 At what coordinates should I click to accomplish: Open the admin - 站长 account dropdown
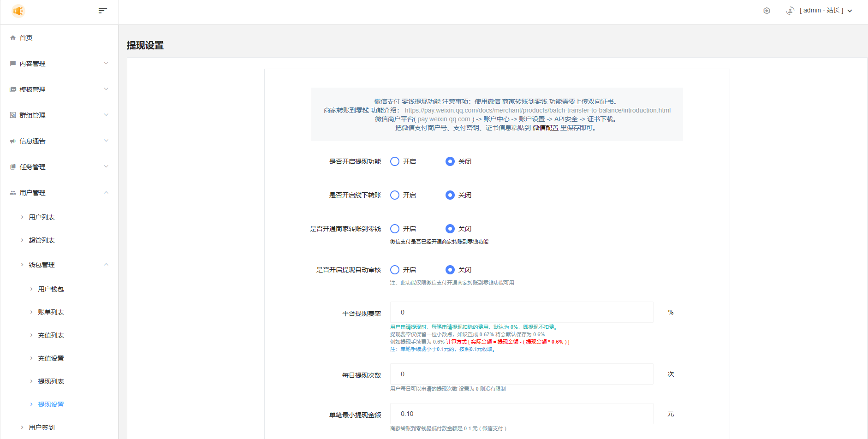tap(825, 11)
